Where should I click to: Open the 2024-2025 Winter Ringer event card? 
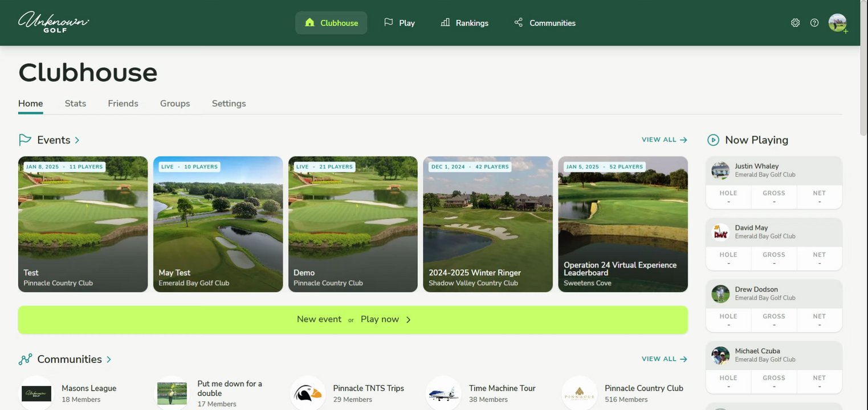click(488, 224)
